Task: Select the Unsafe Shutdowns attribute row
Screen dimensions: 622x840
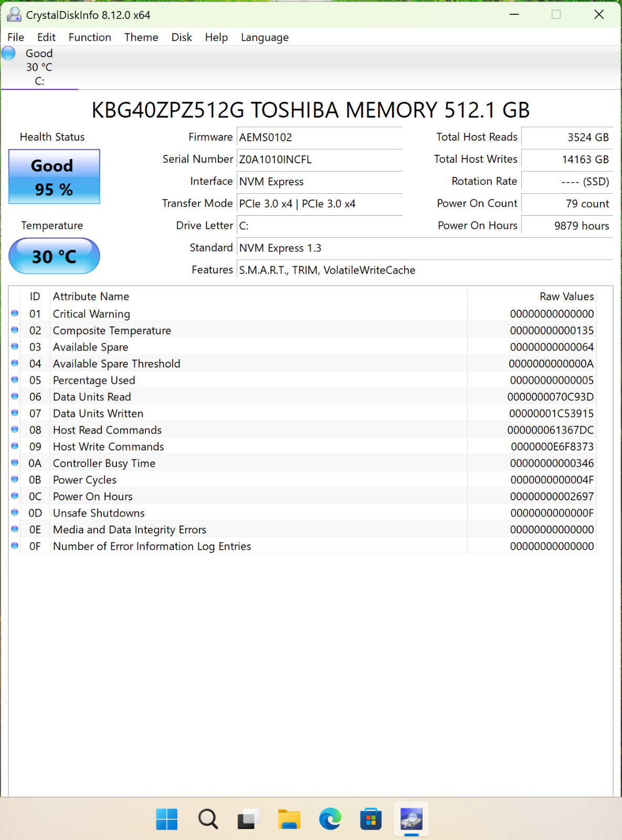Action: 303,513
